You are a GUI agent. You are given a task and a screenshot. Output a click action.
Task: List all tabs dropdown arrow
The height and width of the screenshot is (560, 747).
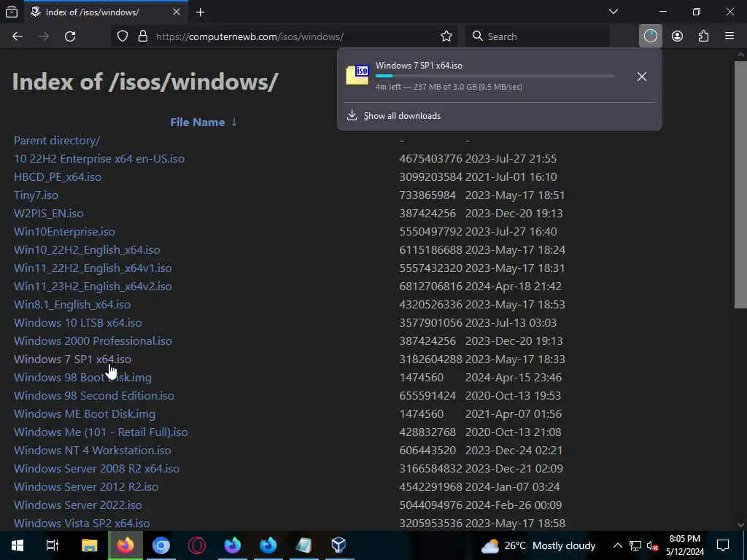coord(613,12)
